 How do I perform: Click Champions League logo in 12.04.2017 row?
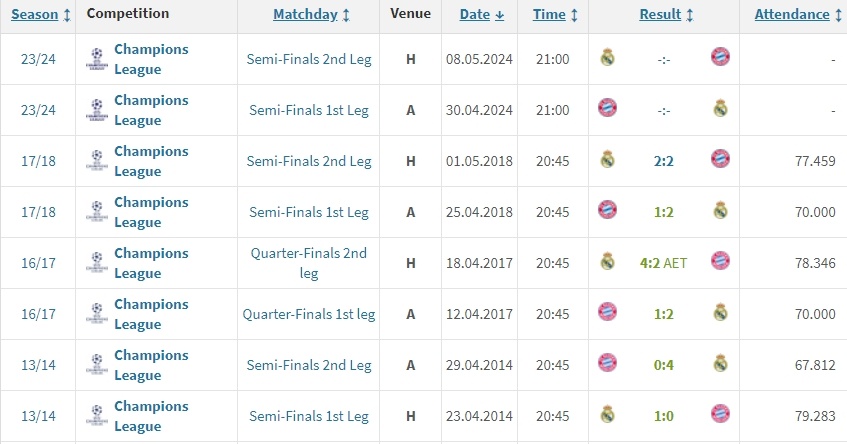tap(96, 313)
